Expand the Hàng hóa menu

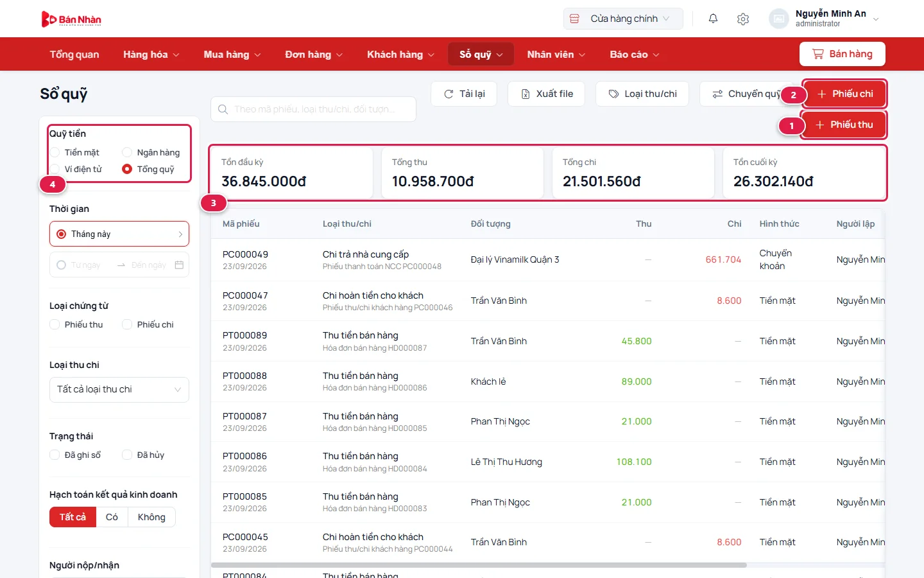point(151,55)
